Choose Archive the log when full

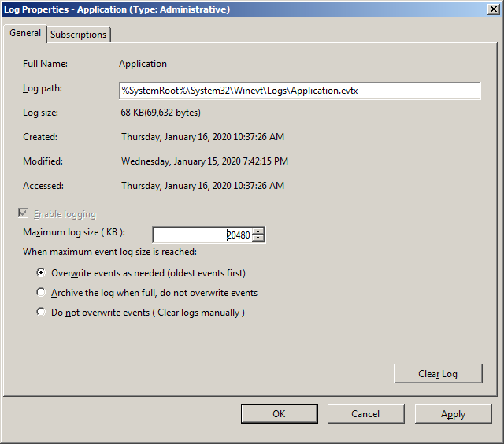[x=42, y=293]
